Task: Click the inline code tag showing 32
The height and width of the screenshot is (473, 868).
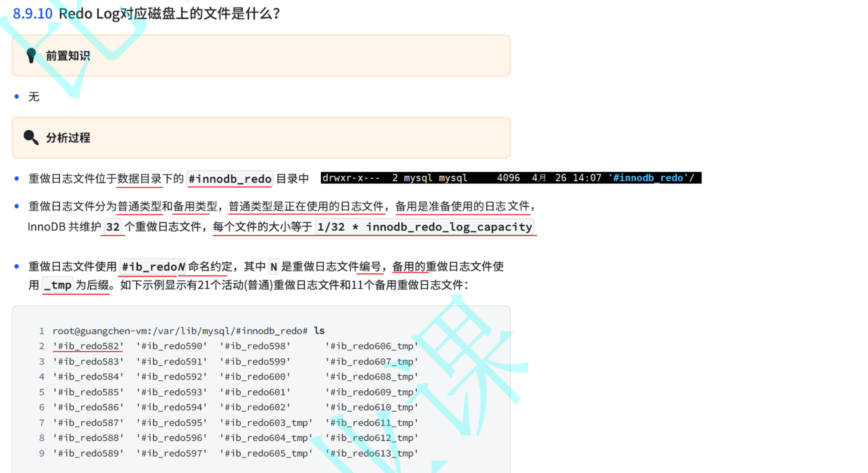Action: 113,227
